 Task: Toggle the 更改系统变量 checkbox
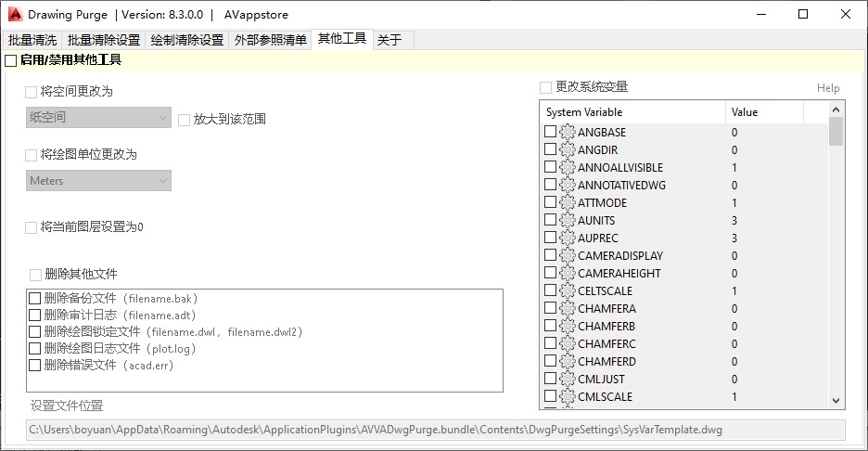(546, 87)
